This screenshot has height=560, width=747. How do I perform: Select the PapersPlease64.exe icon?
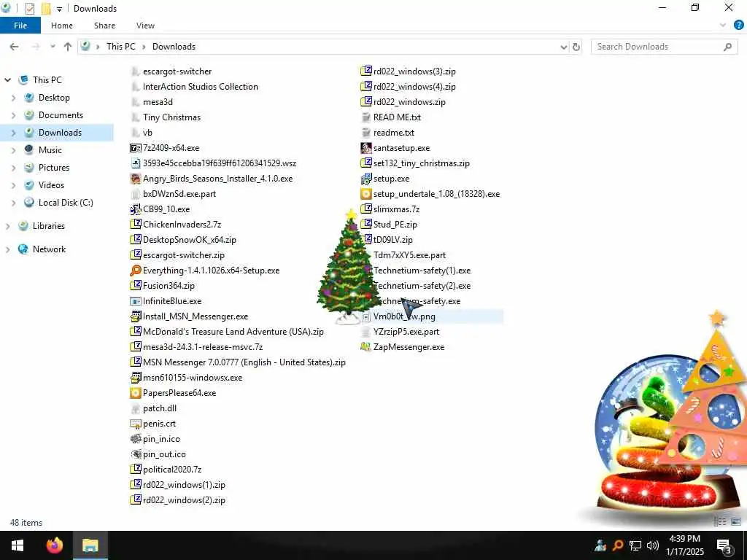pos(135,393)
